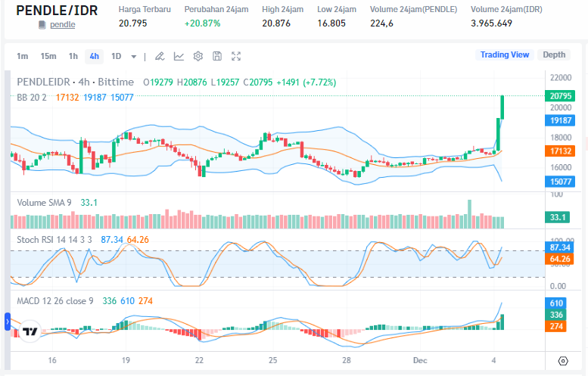Select the 4h timeframe
The width and height of the screenshot is (588, 376).
point(94,56)
